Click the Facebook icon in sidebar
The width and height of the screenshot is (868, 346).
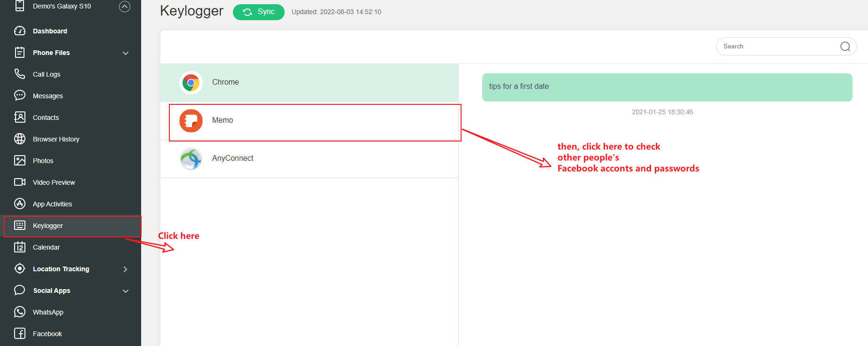[x=20, y=333]
